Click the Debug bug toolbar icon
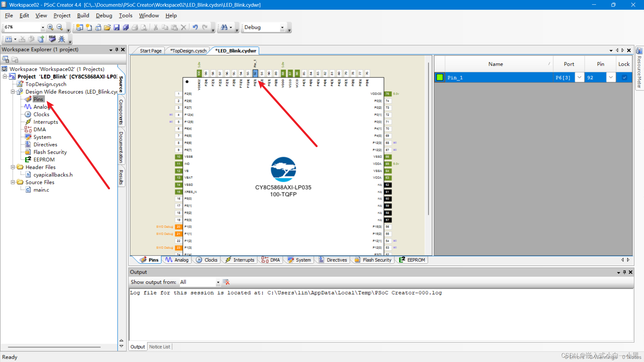Image resolution: width=644 pixels, height=362 pixels. [62, 39]
